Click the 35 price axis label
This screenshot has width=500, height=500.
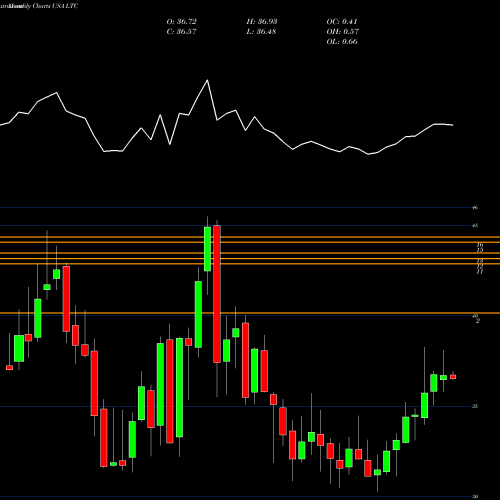pyautogui.click(x=475, y=406)
